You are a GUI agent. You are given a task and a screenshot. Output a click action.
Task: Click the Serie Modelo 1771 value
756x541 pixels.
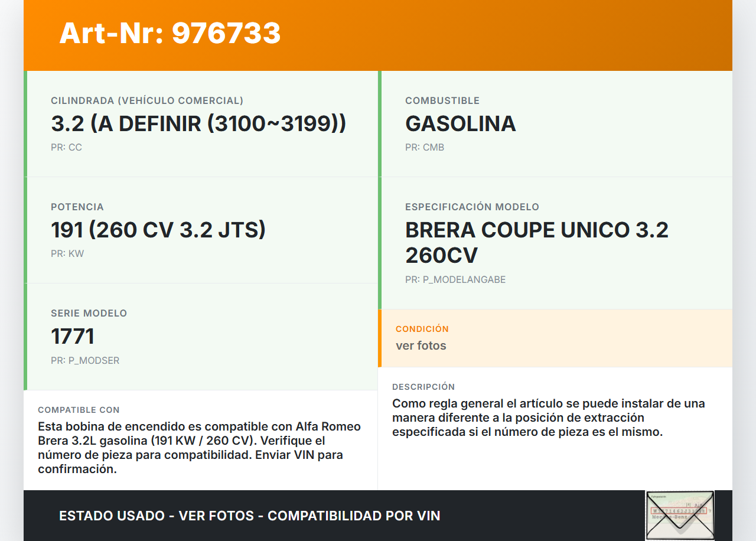(73, 337)
